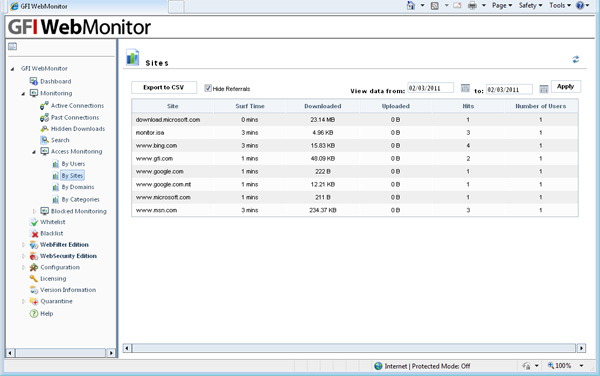
Task: Click the Apply date range button
Action: (x=566, y=86)
